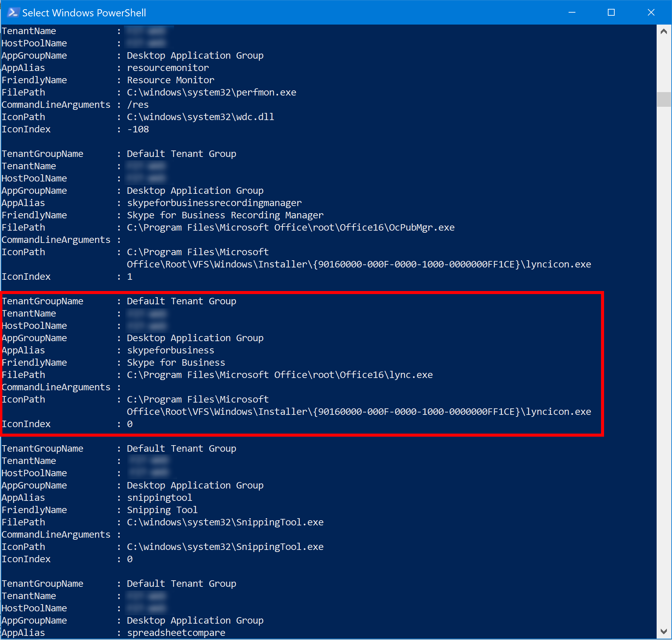Screen dimensions: 672x640
Task: Close the Windows PowerShell window
Action: coord(651,13)
